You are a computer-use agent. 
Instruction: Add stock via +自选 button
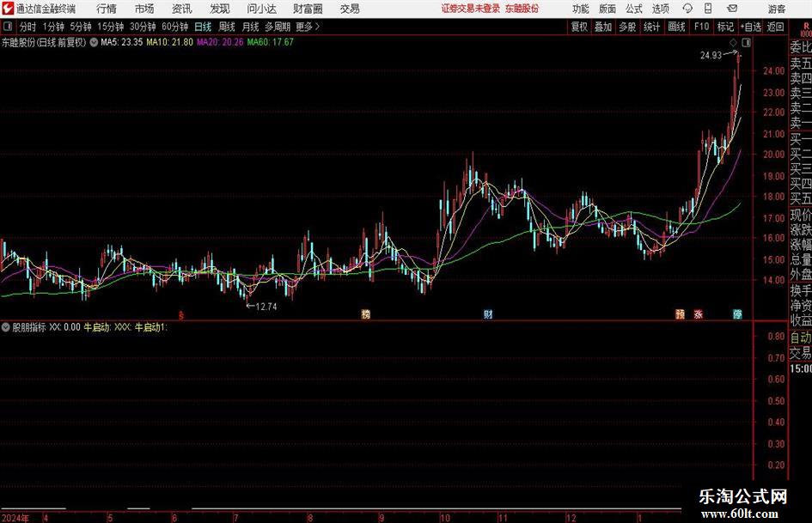coord(751,27)
